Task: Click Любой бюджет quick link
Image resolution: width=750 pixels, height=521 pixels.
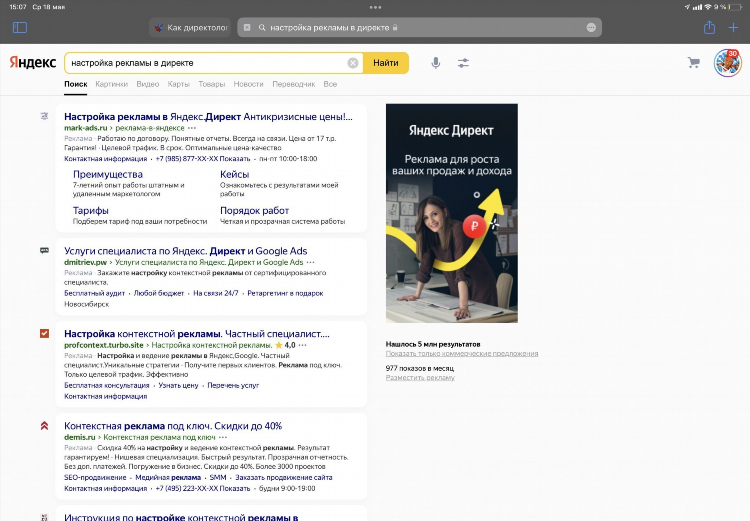Action: (x=159, y=293)
